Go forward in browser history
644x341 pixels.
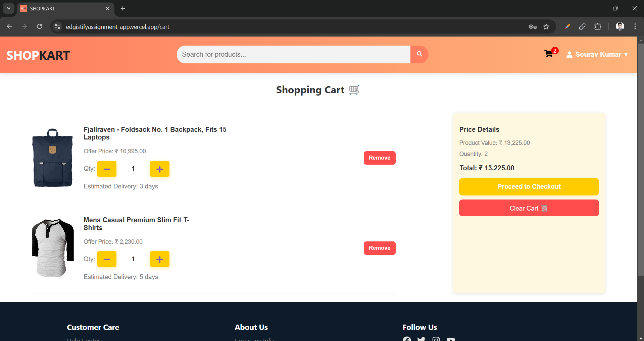point(24,26)
